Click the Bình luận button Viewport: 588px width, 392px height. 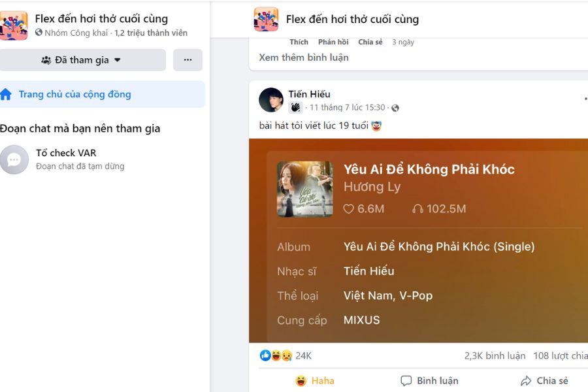pyautogui.click(x=429, y=381)
